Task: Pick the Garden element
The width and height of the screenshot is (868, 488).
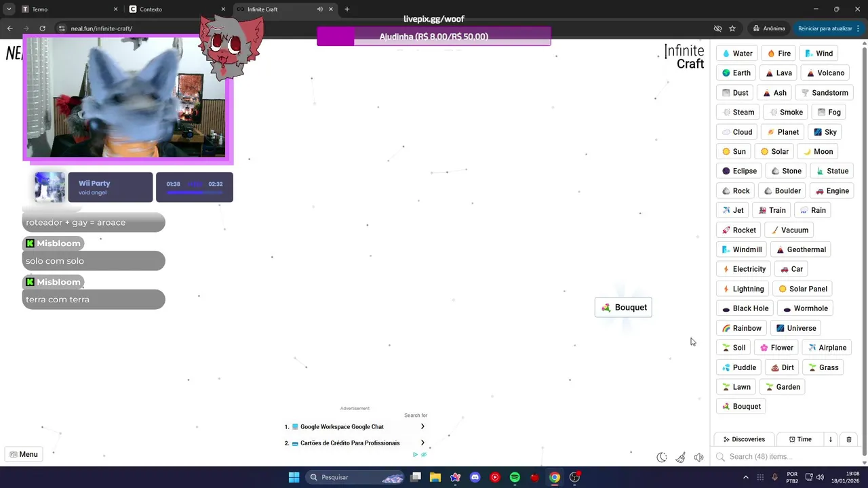Action: [783, 387]
